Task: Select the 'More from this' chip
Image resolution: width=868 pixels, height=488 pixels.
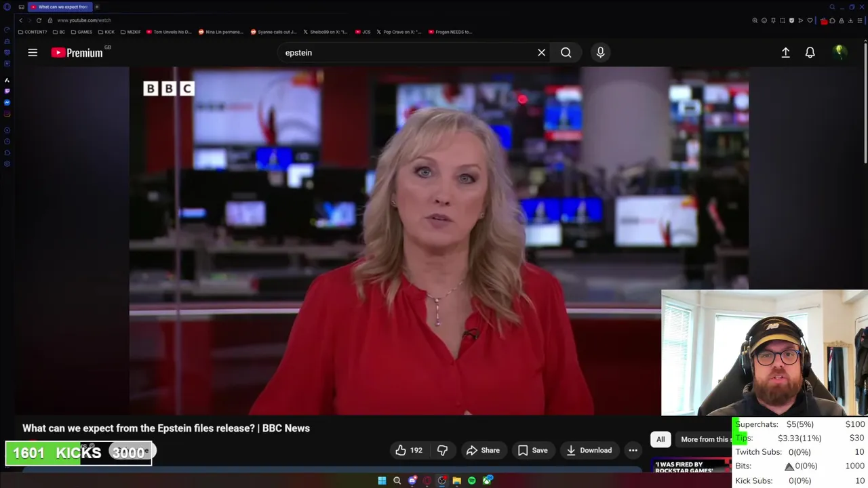Action: click(x=704, y=439)
